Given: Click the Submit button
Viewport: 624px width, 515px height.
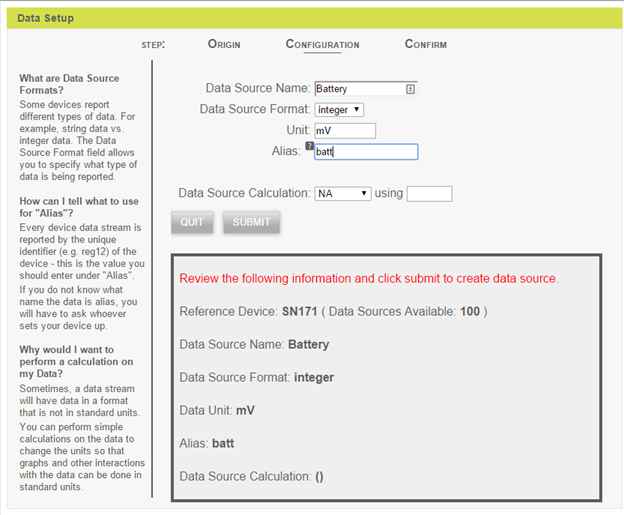Looking at the screenshot, I should (x=251, y=222).
